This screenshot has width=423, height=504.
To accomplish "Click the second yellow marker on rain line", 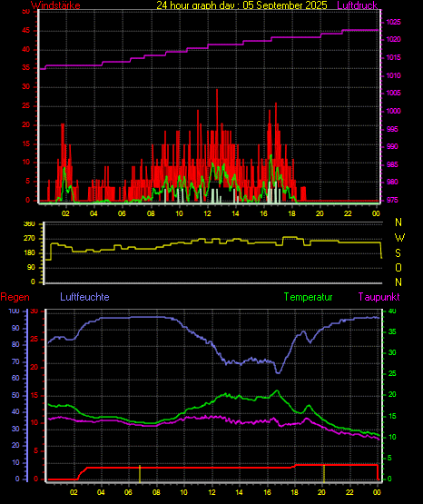I will [324, 473].
